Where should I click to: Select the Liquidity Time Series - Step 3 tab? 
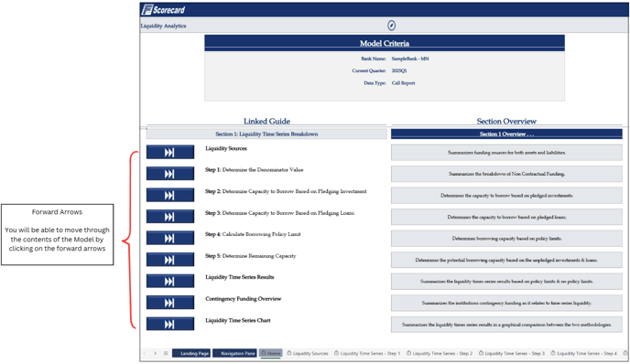pyautogui.click(x=512, y=354)
